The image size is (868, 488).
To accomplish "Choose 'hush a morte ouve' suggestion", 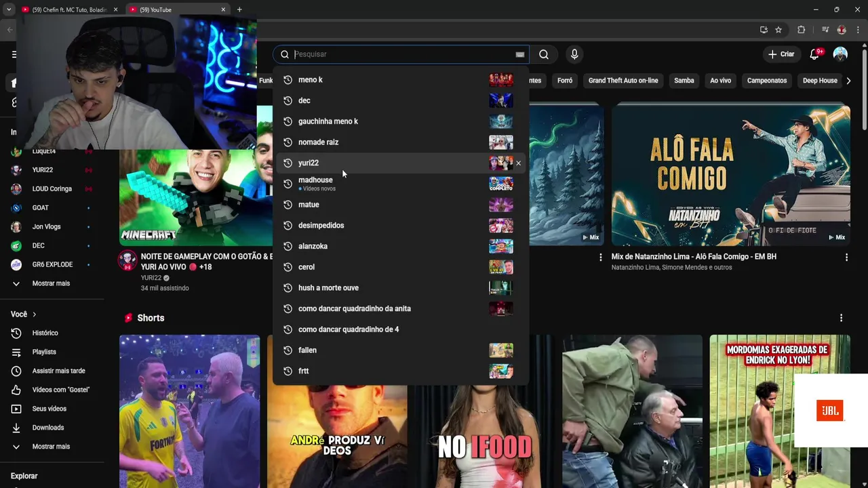I will (401, 288).
